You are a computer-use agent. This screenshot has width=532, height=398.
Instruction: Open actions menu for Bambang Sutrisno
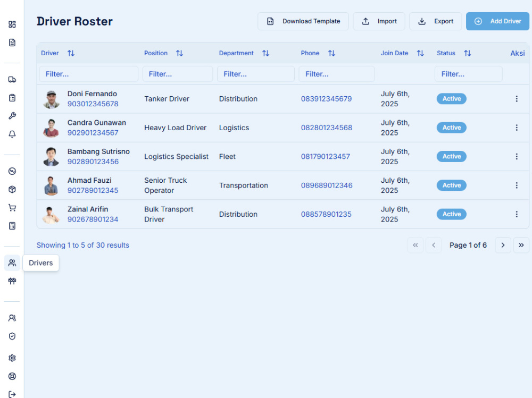pyautogui.click(x=517, y=156)
